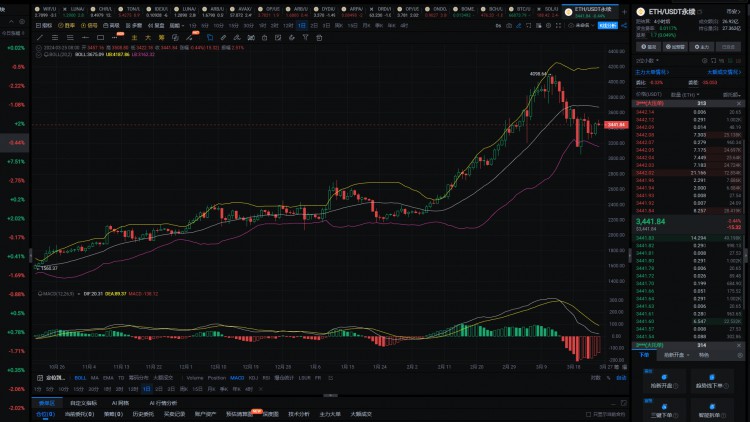This screenshot has height=422, width=750.
Task: Open more drawing tools (three dots)
Action: (115, 37)
